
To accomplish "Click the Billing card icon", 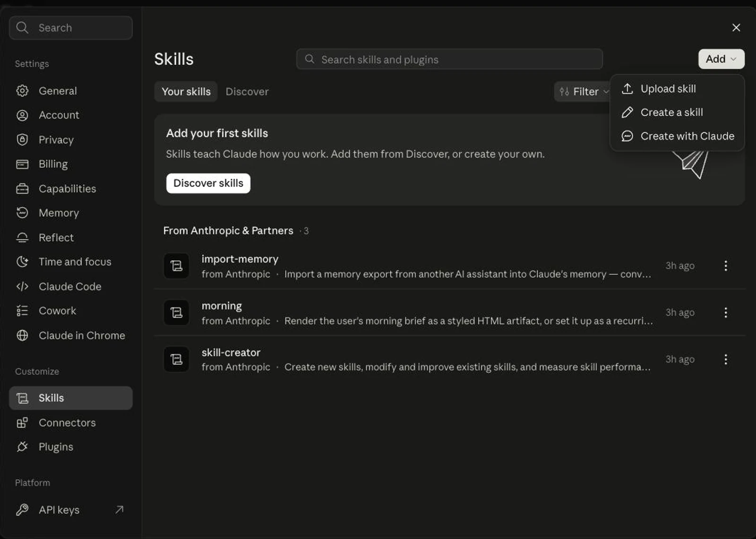I will [x=22, y=164].
